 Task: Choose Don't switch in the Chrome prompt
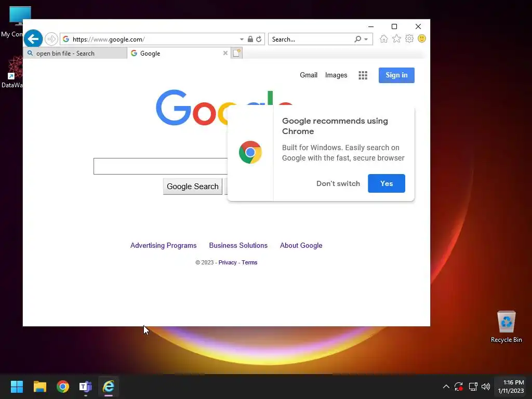pos(338,183)
